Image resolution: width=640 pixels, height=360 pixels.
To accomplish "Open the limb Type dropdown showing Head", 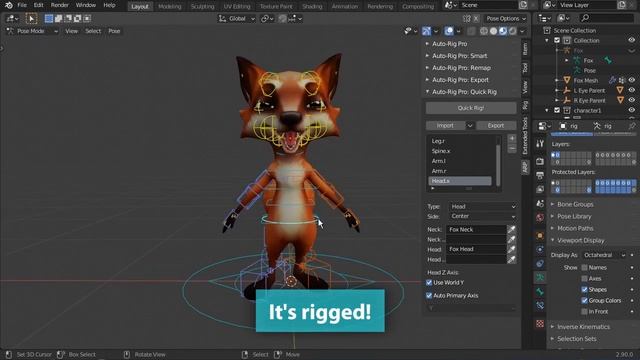I will coord(482,207).
